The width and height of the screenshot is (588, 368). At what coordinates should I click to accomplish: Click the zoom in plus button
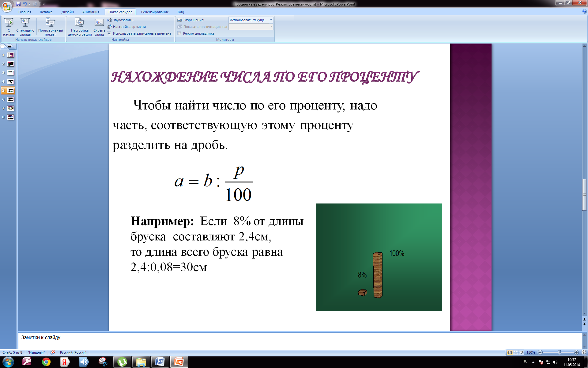pos(576,352)
